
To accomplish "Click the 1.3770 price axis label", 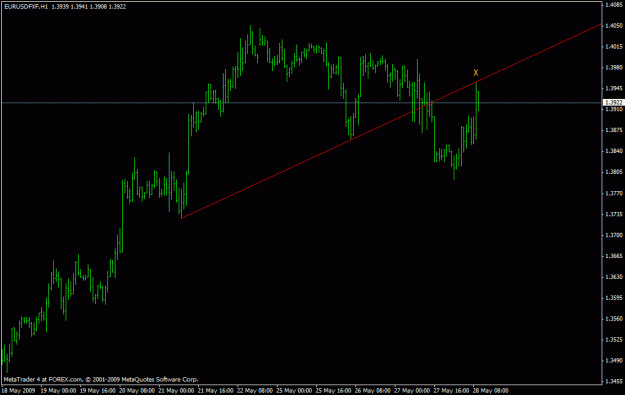I will pyautogui.click(x=614, y=193).
